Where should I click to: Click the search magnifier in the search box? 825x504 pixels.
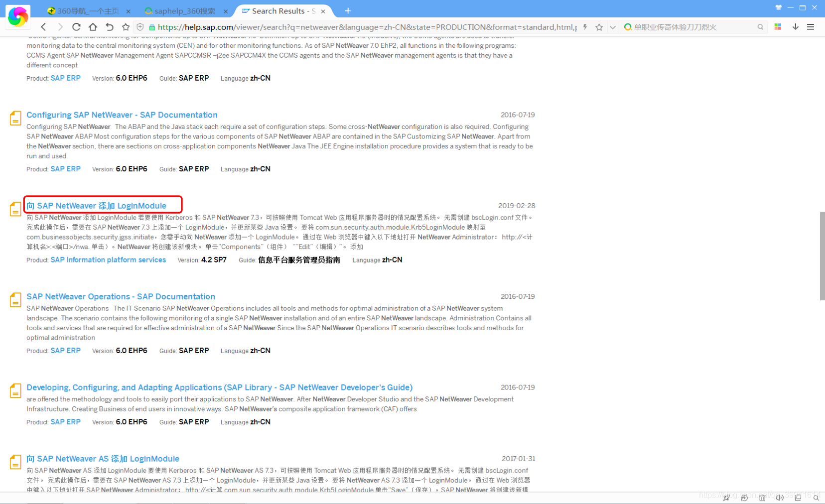coord(760,27)
